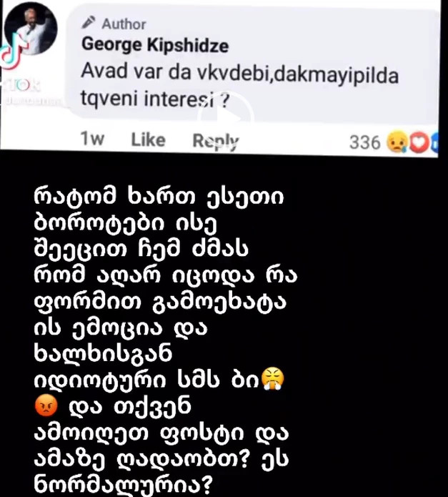Open the George Kipshidze name link
Viewport: 448px width, 497px height.
[155, 45]
